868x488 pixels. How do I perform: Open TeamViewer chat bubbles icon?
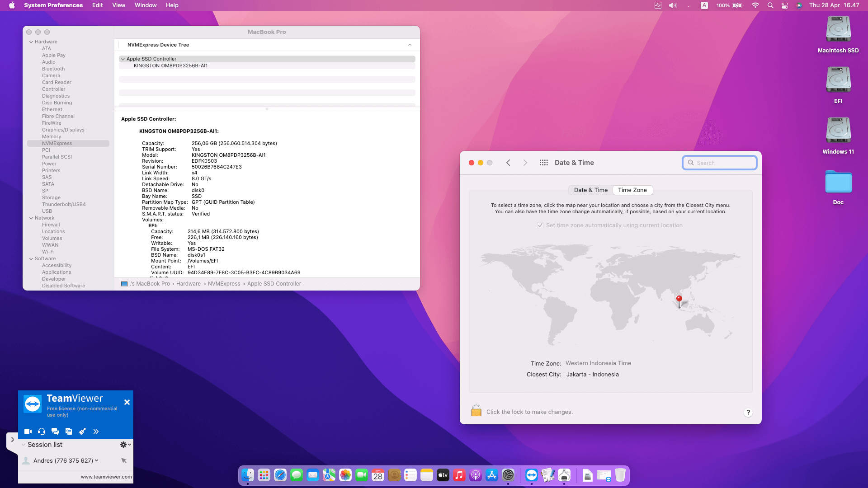tap(55, 432)
